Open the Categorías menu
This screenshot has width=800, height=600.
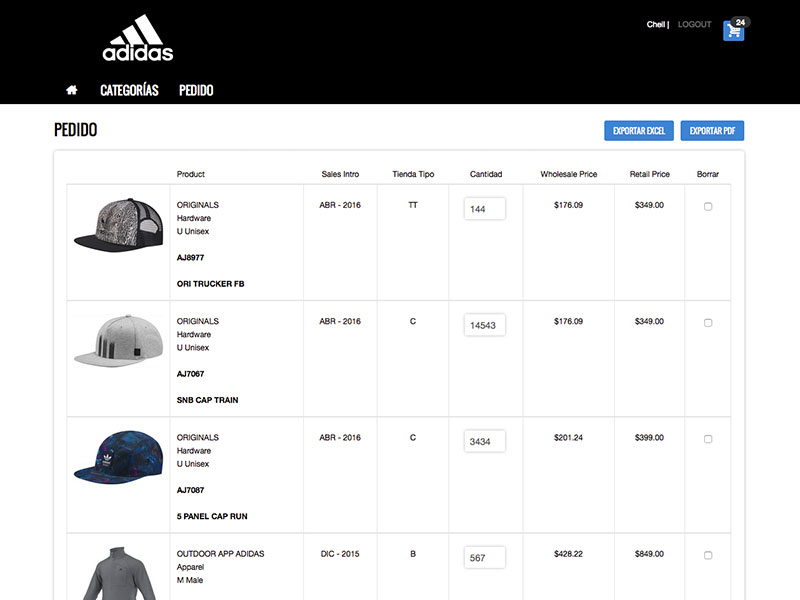(129, 90)
